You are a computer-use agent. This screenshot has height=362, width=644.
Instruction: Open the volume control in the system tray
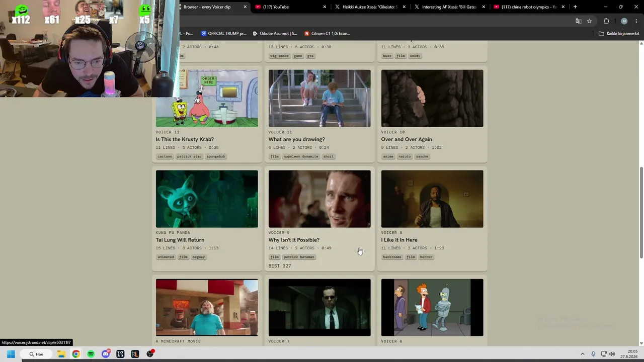612,354
